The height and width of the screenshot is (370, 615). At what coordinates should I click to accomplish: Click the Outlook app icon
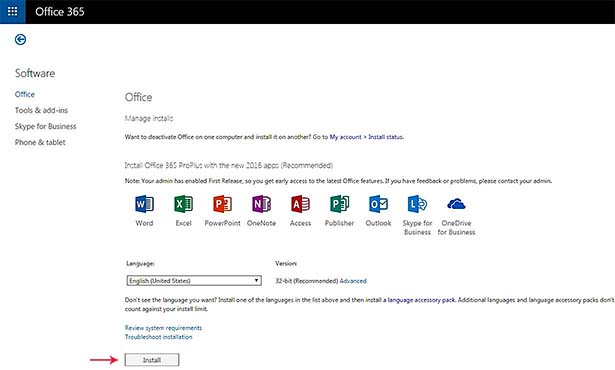378,204
